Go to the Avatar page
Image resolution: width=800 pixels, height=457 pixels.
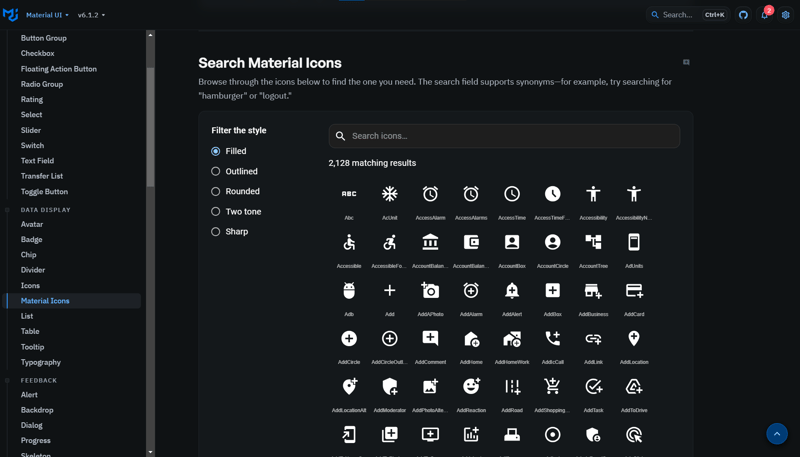pos(32,224)
